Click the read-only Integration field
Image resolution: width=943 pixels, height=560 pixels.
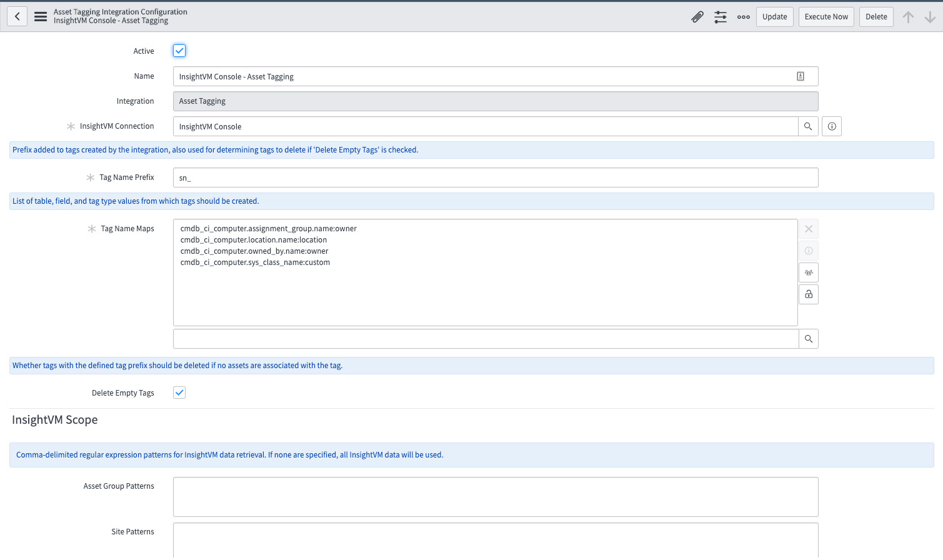point(496,101)
